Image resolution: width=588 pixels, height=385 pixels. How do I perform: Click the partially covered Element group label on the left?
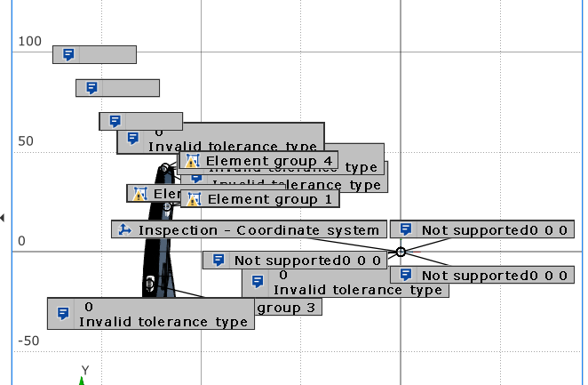click(x=156, y=193)
